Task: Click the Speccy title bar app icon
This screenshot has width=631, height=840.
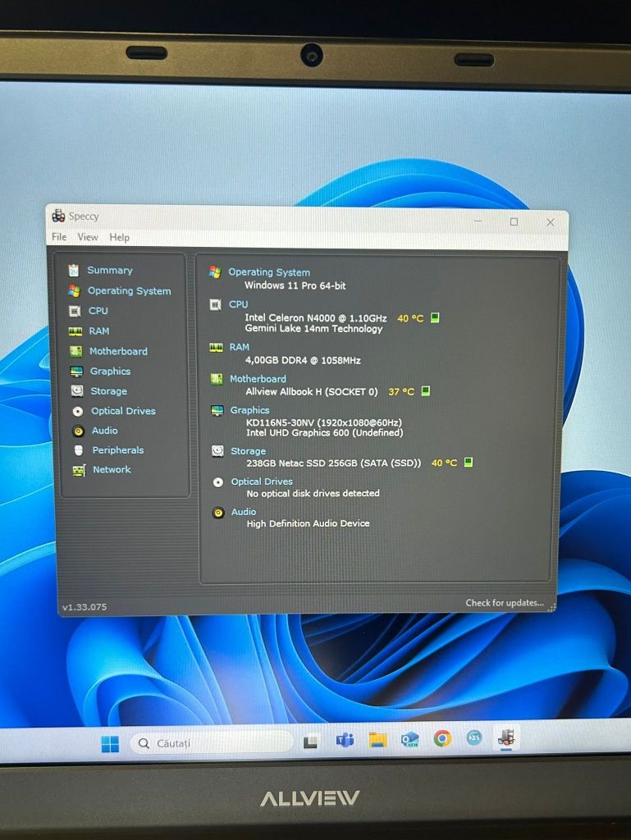Action: (x=58, y=216)
